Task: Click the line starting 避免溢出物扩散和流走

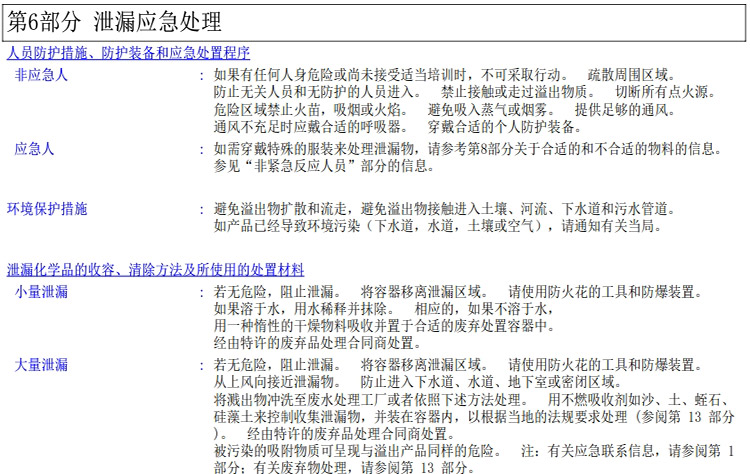Action: point(444,209)
